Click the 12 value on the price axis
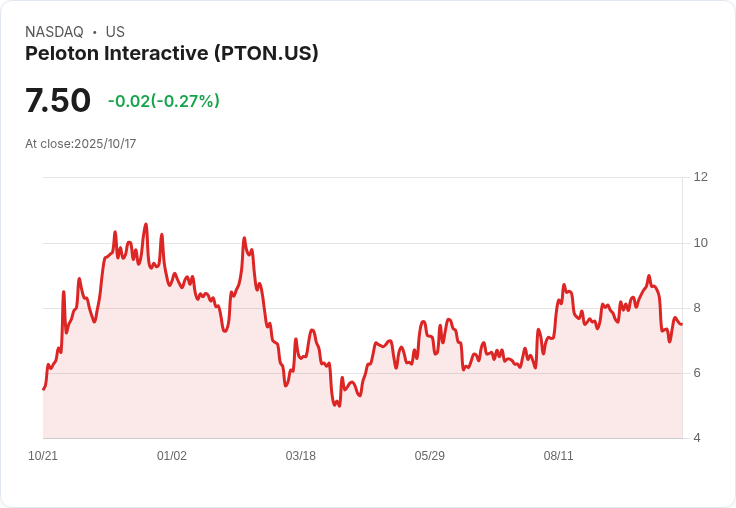This screenshot has height=508, width=736. 700,177
